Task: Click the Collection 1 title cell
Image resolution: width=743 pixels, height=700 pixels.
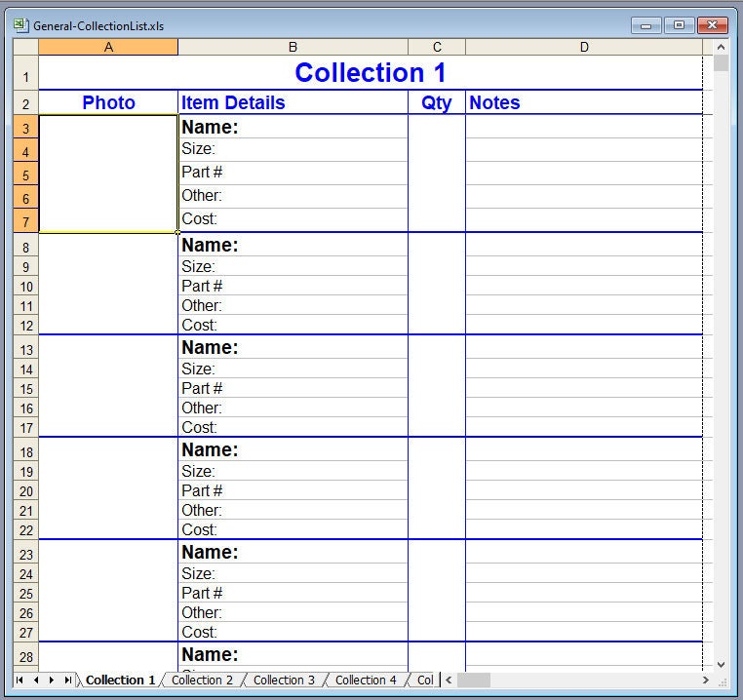Action: [371, 72]
